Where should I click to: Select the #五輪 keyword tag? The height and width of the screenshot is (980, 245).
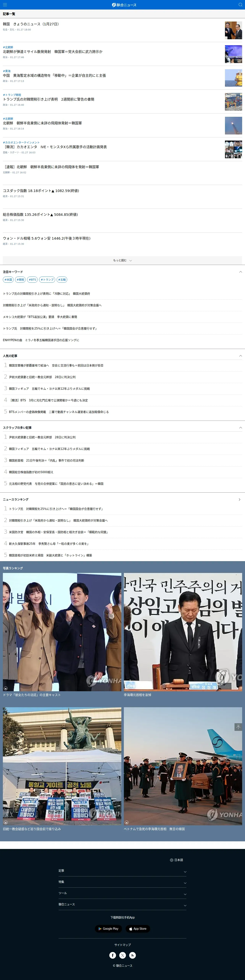click(62, 280)
